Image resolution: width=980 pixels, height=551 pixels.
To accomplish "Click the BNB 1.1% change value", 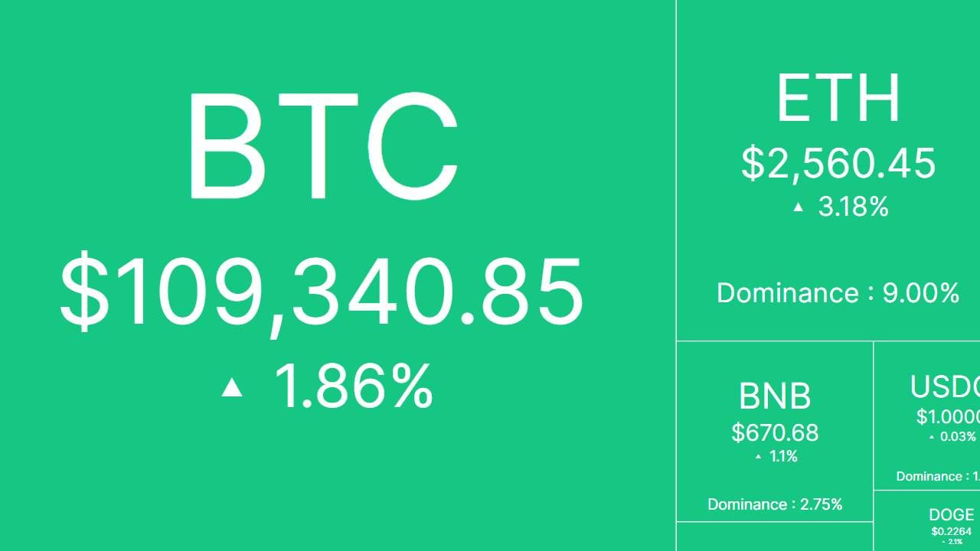I will 783,457.
